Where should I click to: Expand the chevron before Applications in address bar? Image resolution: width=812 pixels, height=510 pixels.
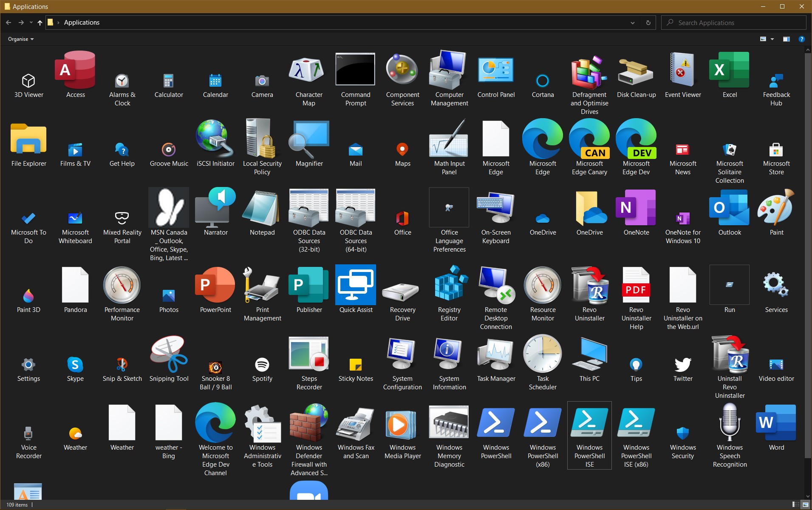pos(58,23)
